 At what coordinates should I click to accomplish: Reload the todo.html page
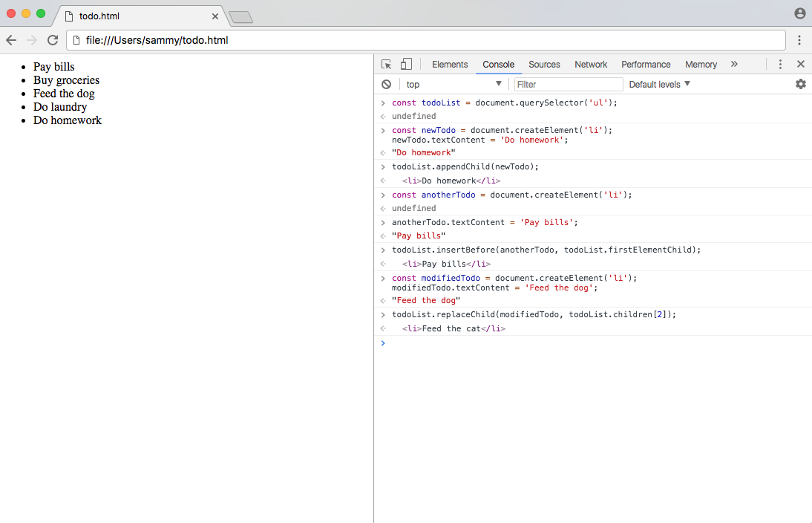(52, 40)
